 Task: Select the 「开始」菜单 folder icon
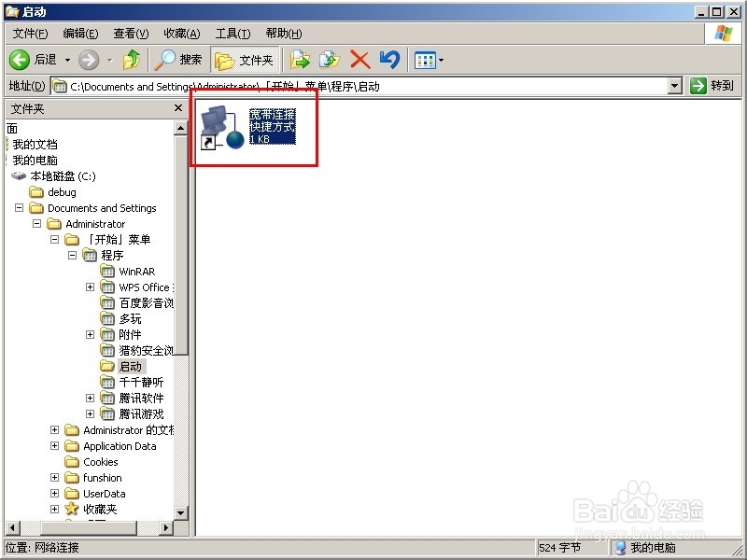(72, 240)
